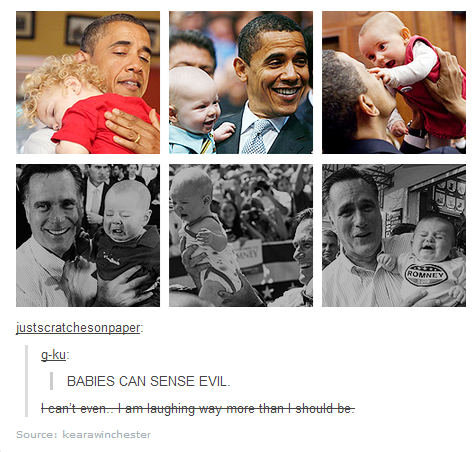Click the "Source:" label
The width and height of the screenshot is (476, 452).
[37, 435]
